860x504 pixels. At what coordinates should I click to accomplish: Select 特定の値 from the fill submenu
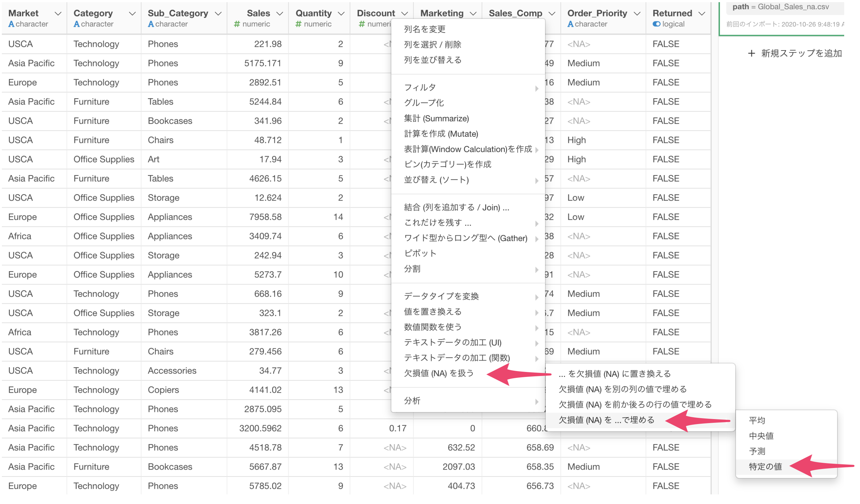pyautogui.click(x=765, y=466)
